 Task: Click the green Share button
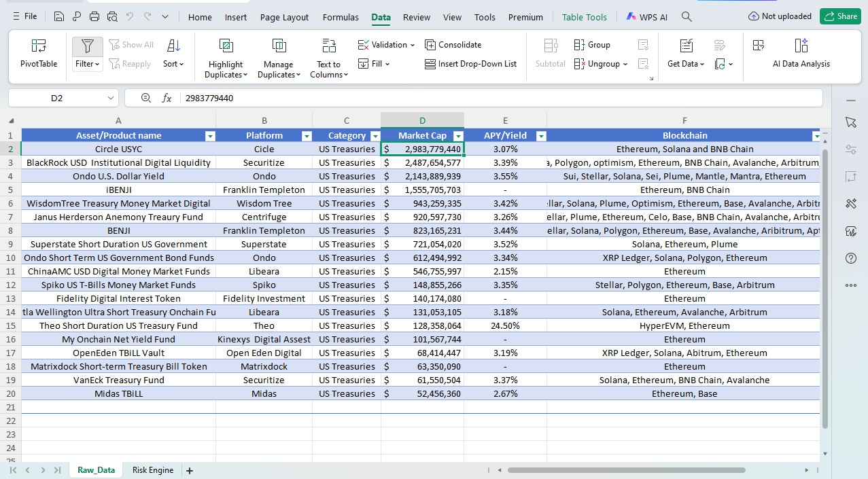point(840,16)
